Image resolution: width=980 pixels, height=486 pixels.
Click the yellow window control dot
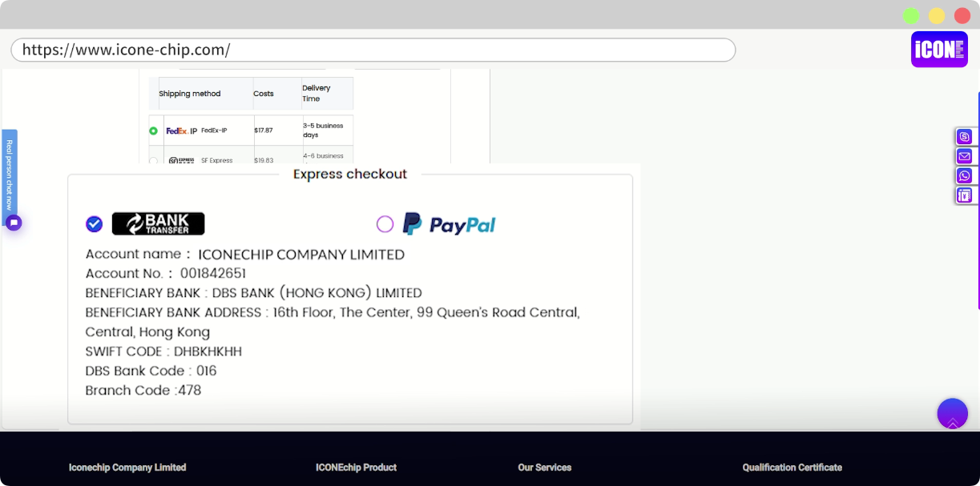coord(937,16)
